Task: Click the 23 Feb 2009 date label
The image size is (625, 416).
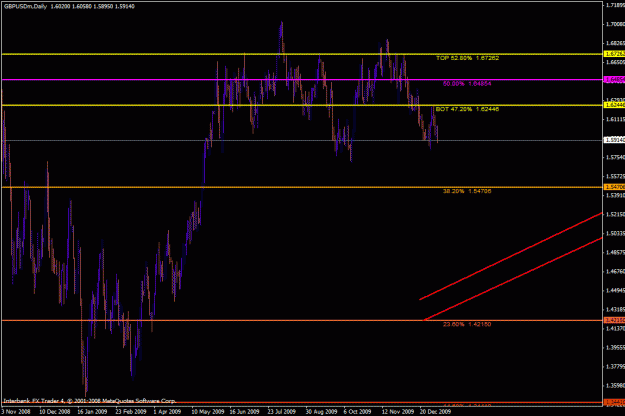Action: 130,412
